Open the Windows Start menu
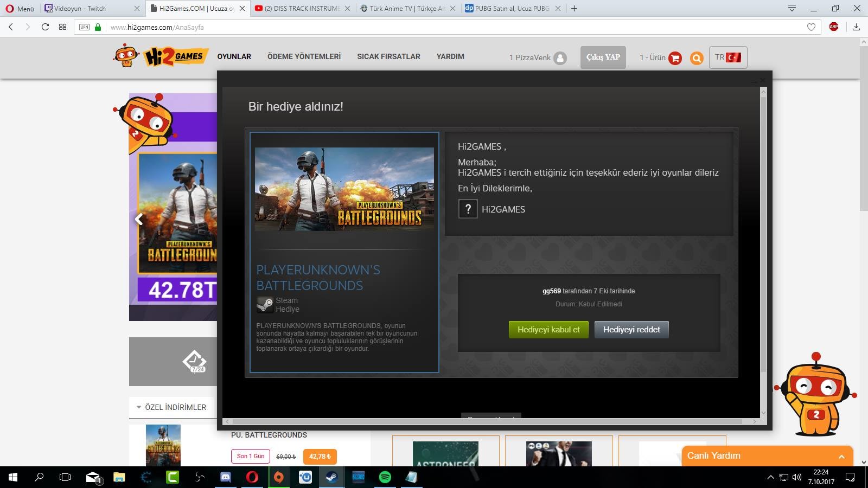868x488 pixels. (13, 477)
